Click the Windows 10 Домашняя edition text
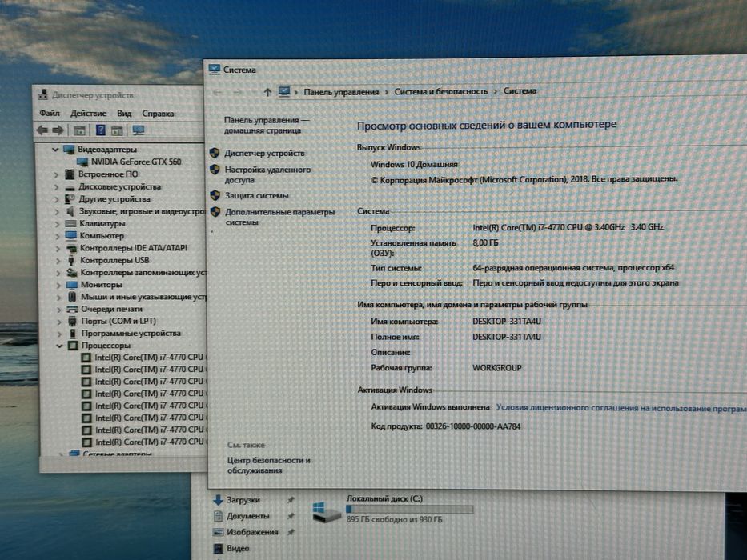The image size is (747, 560). click(x=414, y=164)
